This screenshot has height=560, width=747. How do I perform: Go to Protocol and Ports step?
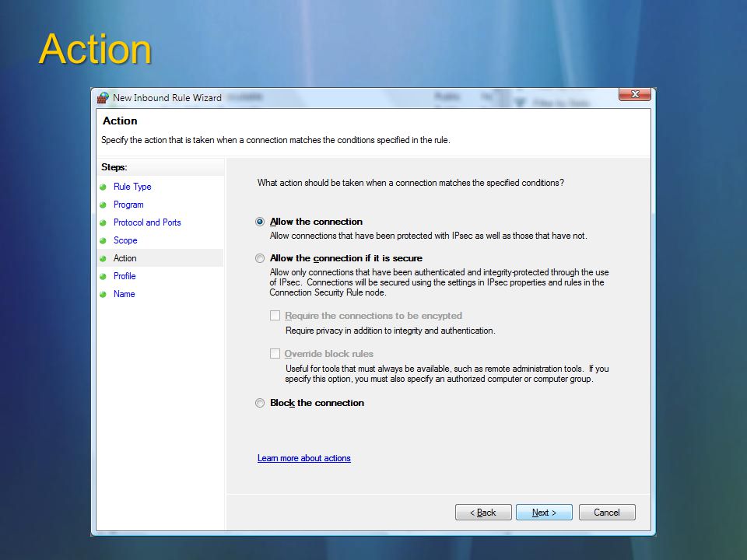147,222
